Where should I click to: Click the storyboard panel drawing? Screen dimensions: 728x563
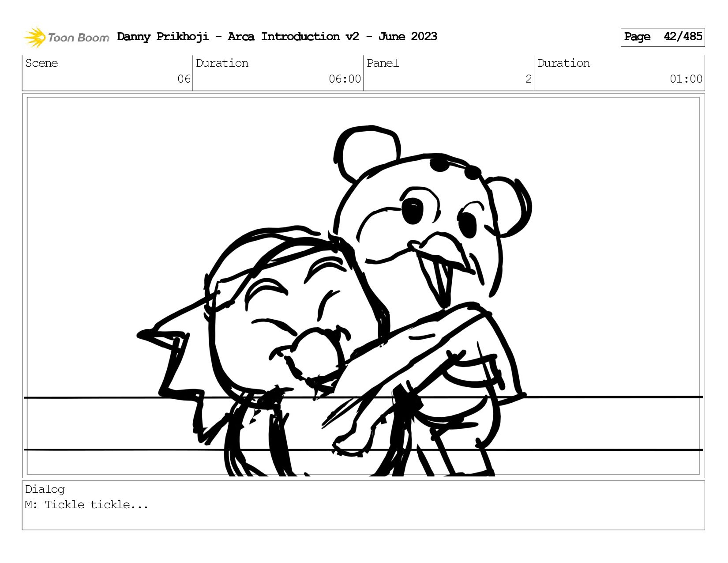pyautogui.click(x=363, y=286)
